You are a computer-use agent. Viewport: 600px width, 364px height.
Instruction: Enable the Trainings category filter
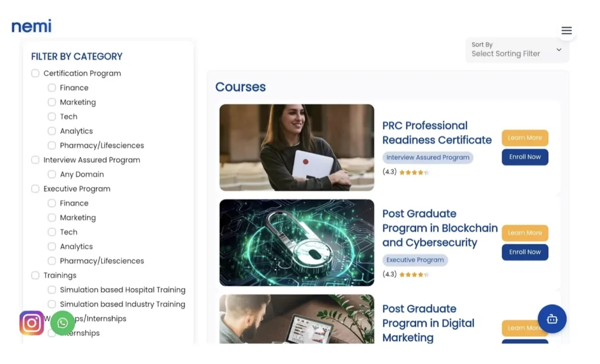tap(35, 275)
